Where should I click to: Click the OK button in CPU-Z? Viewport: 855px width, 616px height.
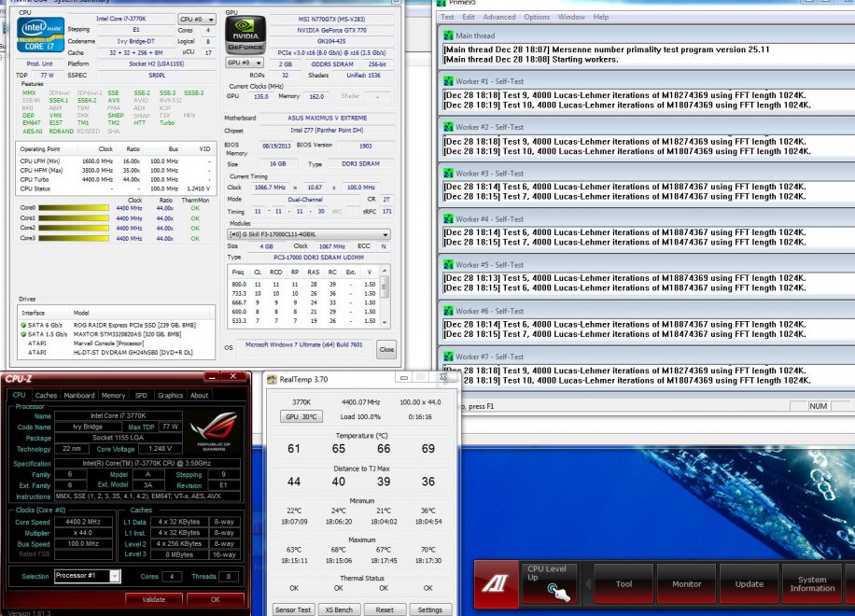click(216, 599)
